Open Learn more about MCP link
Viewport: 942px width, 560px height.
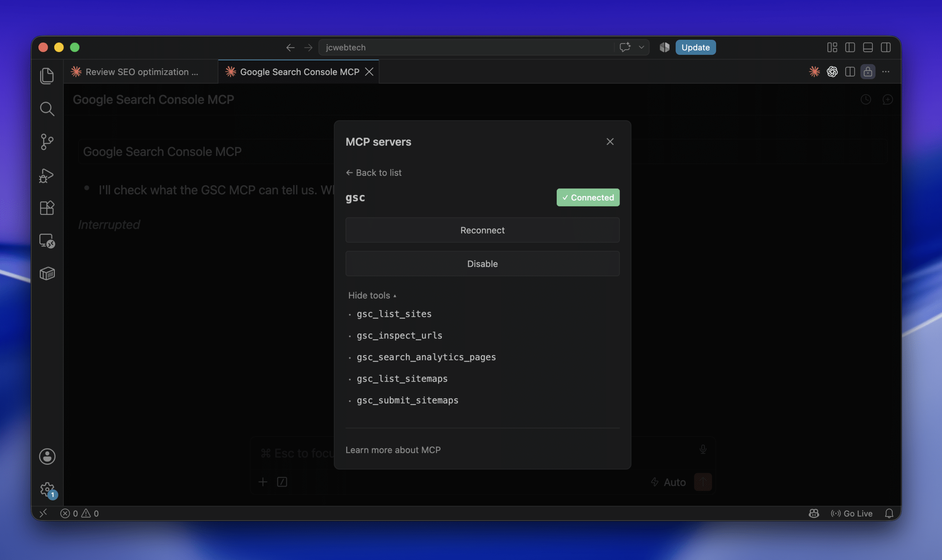click(x=393, y=450)
